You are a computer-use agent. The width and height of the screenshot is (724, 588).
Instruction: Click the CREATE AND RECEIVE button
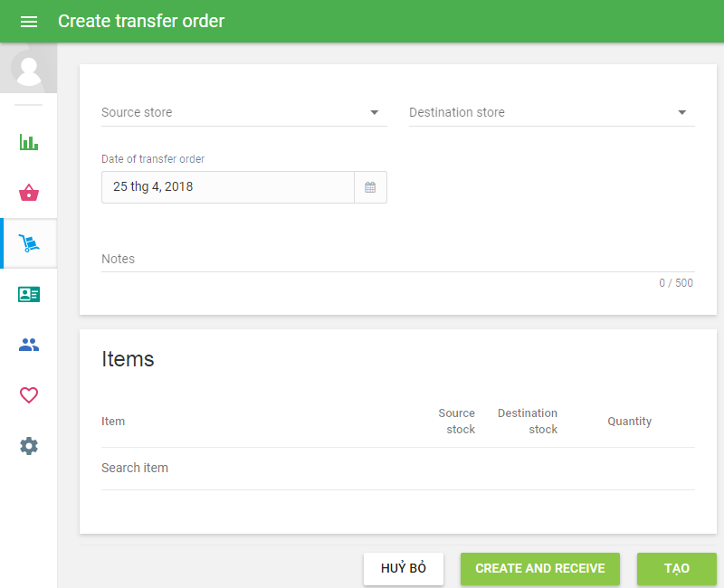pyautogui.click(x=539, y=569)
